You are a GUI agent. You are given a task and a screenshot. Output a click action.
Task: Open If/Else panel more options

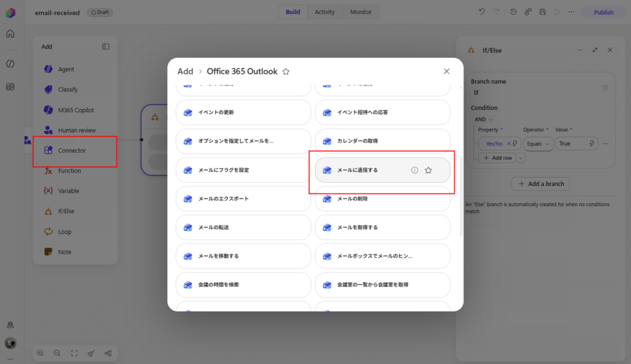pos(580,50)
